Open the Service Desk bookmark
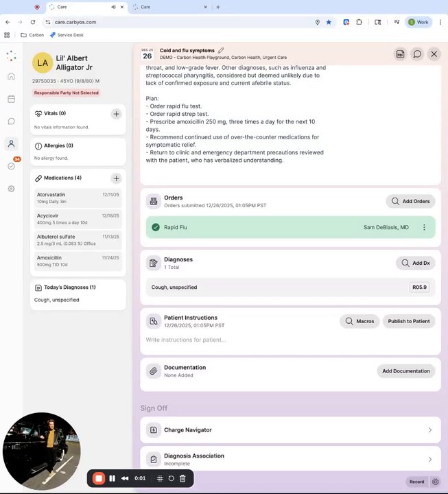Screen dimensions: 448x494 click(67, 35)
